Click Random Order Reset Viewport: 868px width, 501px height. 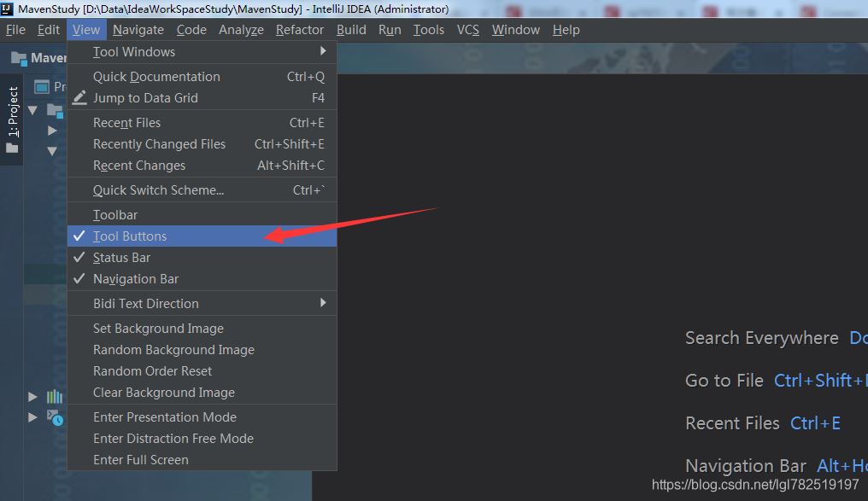point(202,371)
